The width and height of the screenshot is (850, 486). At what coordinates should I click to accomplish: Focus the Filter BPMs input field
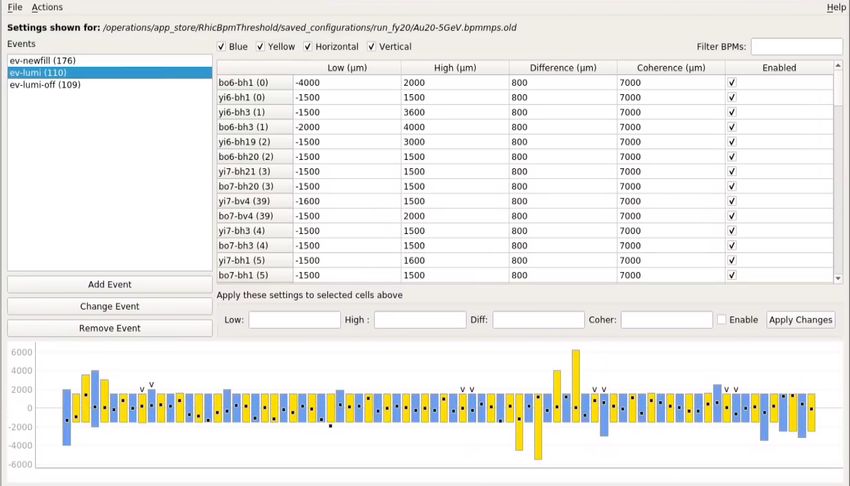[x=796, y=47]
